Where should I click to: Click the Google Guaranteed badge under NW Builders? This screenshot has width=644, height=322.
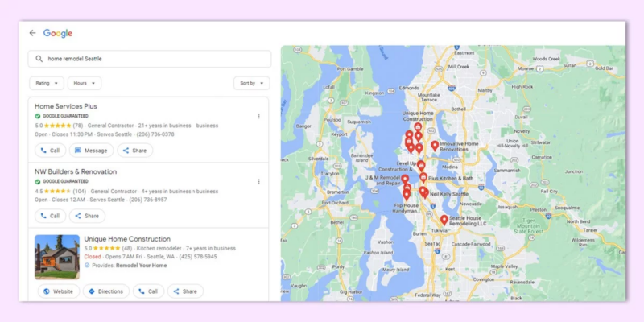click(x=61, y=181)
